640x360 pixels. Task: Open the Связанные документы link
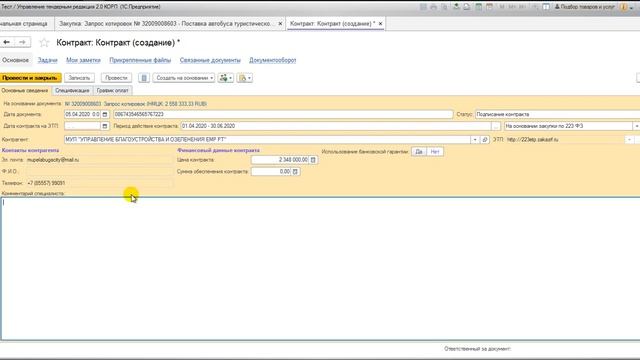pyautogui.click(x=210, y=60)
